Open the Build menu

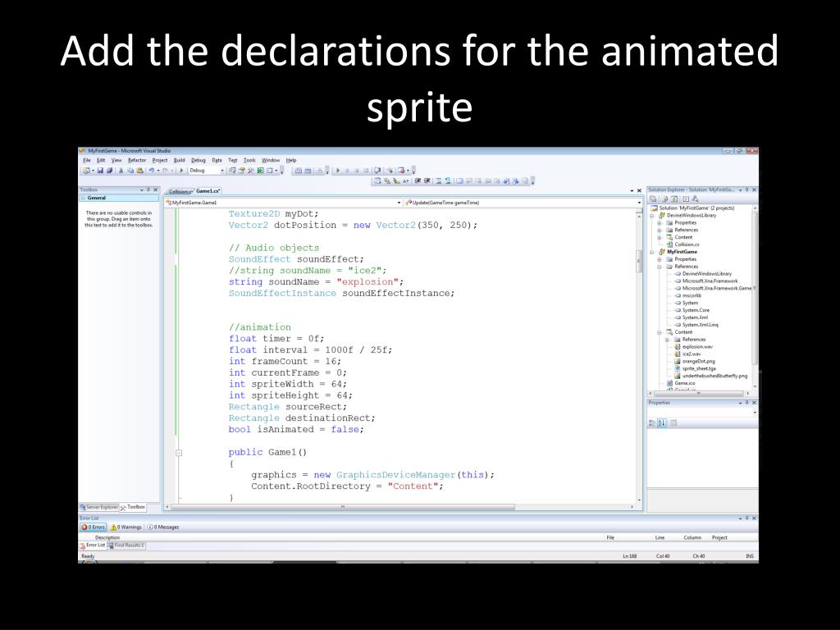179,160
